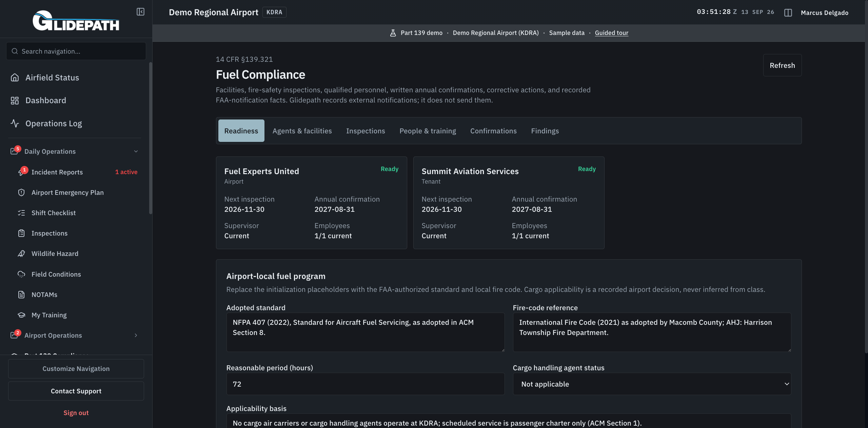Click the Reasonable period hours field
Image resolution: width=868 pixels, height=428 pixels.
coord(366,384)
